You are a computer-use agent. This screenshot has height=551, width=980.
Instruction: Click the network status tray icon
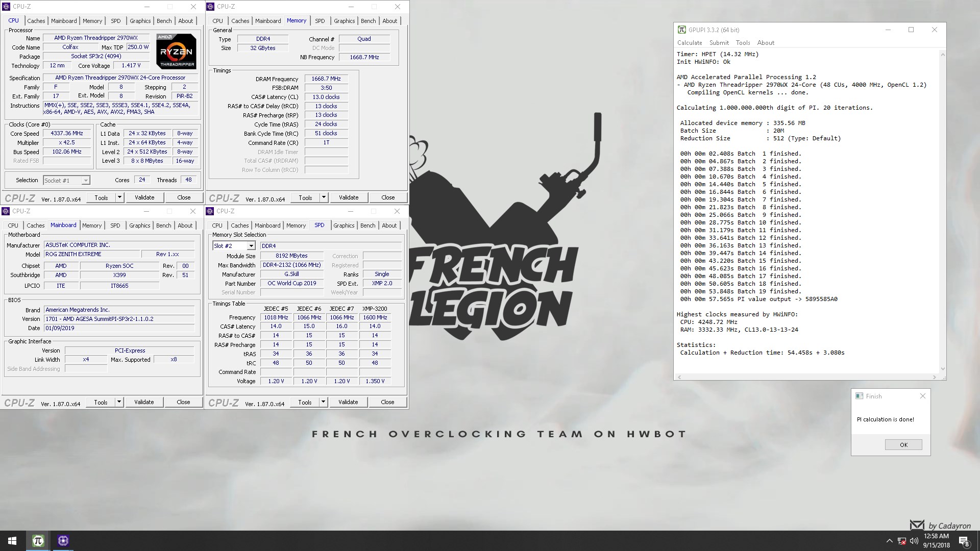click(902, 541)
